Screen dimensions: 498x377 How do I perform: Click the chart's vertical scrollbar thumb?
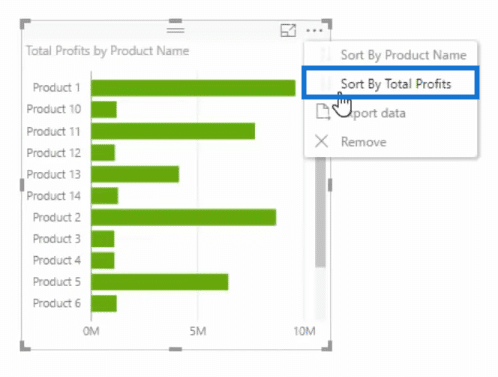(320, 212)
